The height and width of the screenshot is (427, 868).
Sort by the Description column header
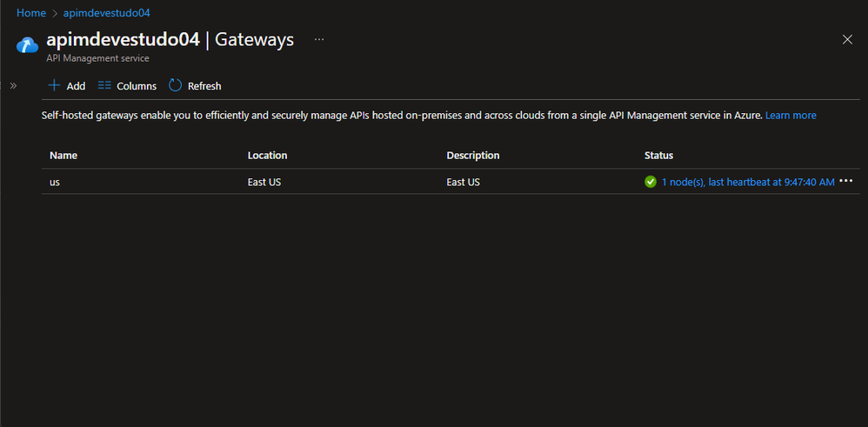point(473,156)
